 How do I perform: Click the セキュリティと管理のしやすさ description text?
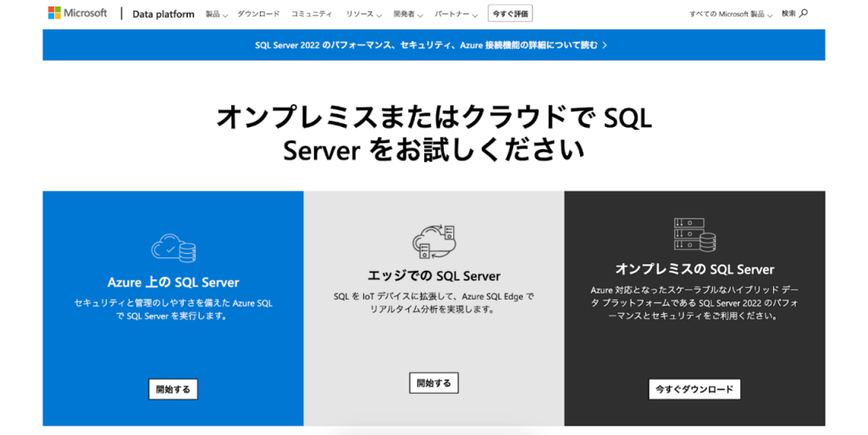(174, 310)
